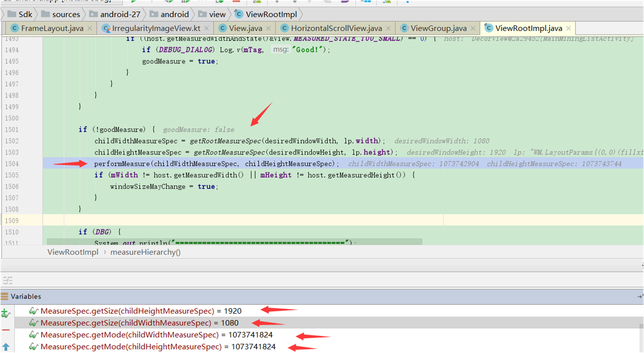Close the IrregularityImageView.kt tab
Viewport: 644px width, 353px height.
tap(207, 29)
